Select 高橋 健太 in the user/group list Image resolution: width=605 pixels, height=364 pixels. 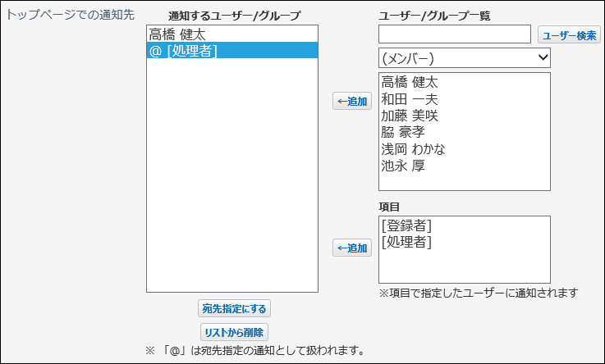pos(465,82)
